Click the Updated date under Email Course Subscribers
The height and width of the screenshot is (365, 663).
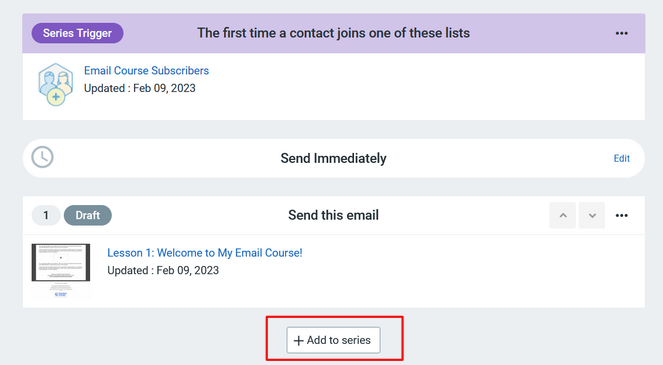(x=140, y=88)
